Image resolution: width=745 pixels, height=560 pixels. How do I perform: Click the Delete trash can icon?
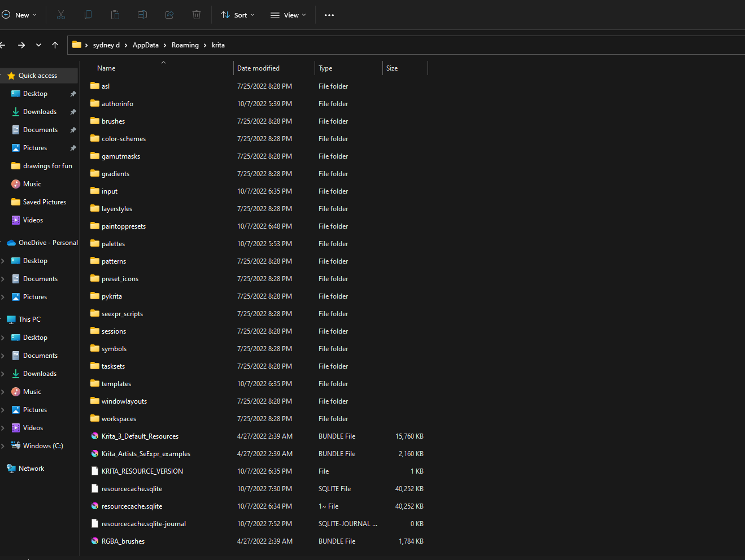pyautogui.click(x=197, y=15)
